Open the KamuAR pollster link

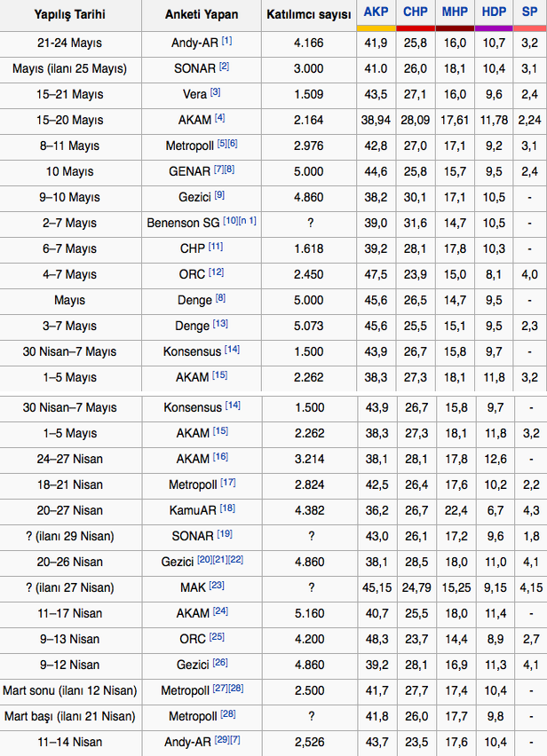192,511
